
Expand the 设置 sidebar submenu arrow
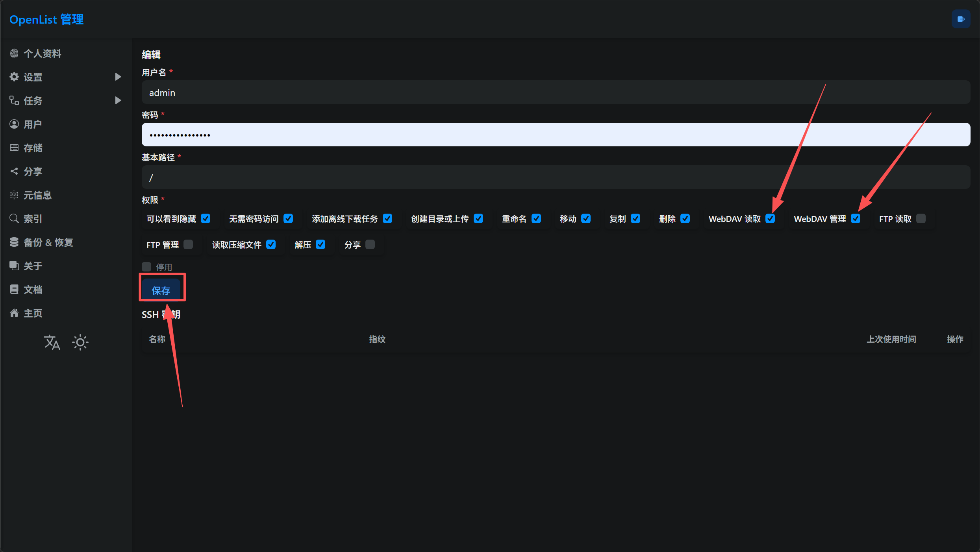118,77
